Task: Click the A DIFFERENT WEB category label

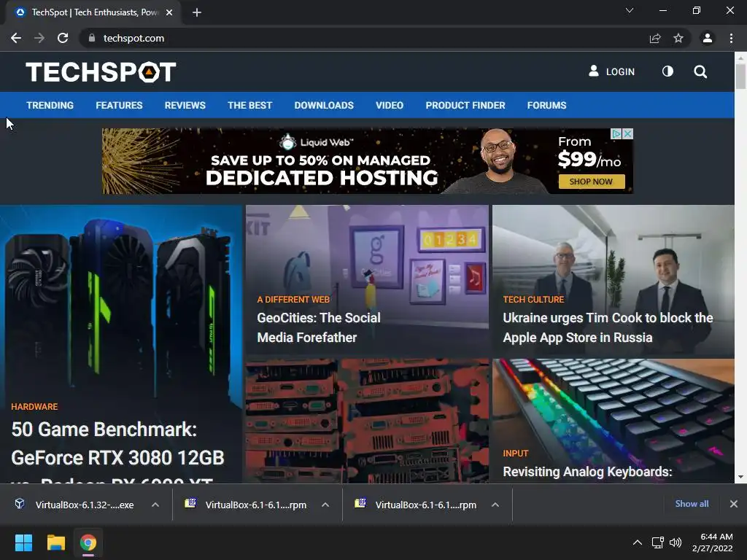Action: point(293,300)
